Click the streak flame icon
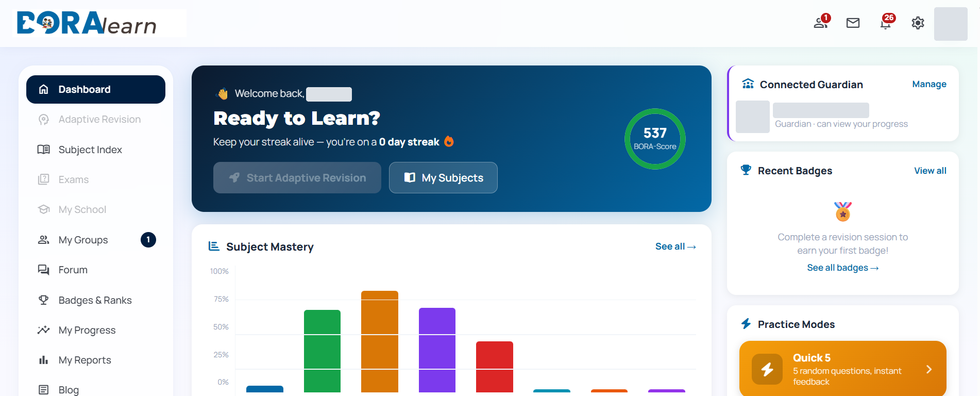This screenshot has width=980, height=396. tap(449, 141)
